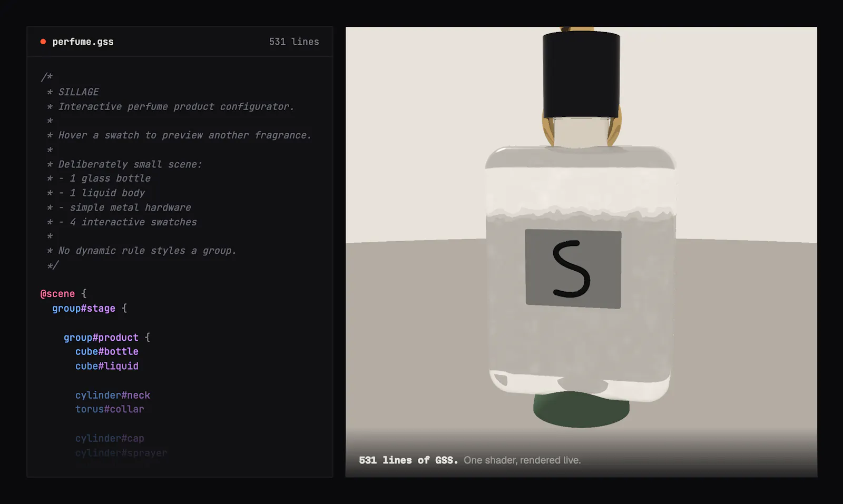Screen dimensions: 843x504
Task: Click the gray S label on bottle
Action: coord(573,269)
